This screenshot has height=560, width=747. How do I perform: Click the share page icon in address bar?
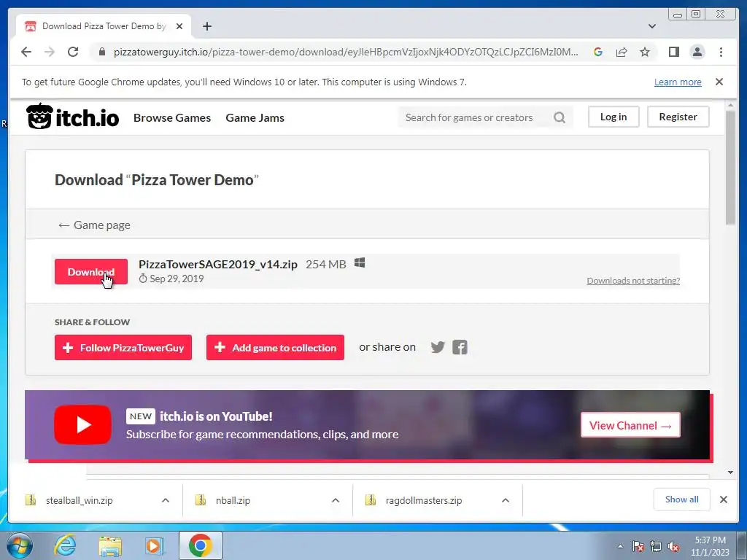pos(622,52)
